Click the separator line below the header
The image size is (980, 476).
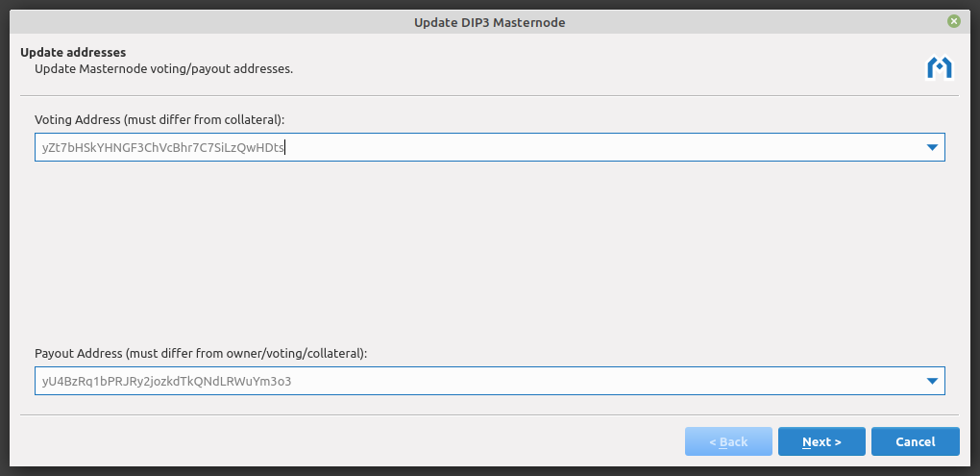[489, 95]
